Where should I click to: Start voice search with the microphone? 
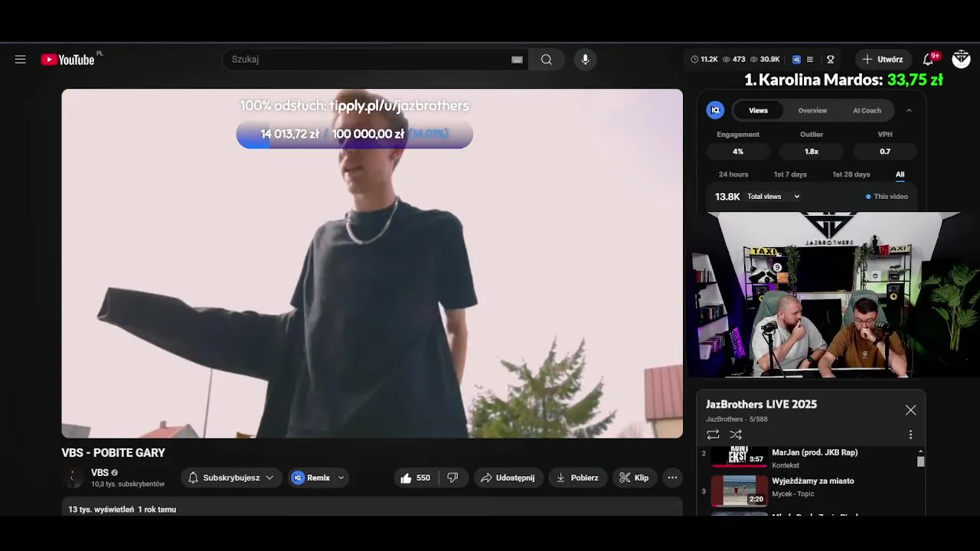585,60
